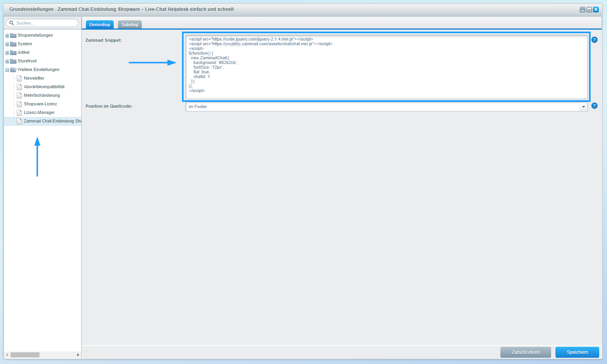Screen dimensions: 607x364
Task: Maximize the Grundeinstellungen window
Action: 589,9
